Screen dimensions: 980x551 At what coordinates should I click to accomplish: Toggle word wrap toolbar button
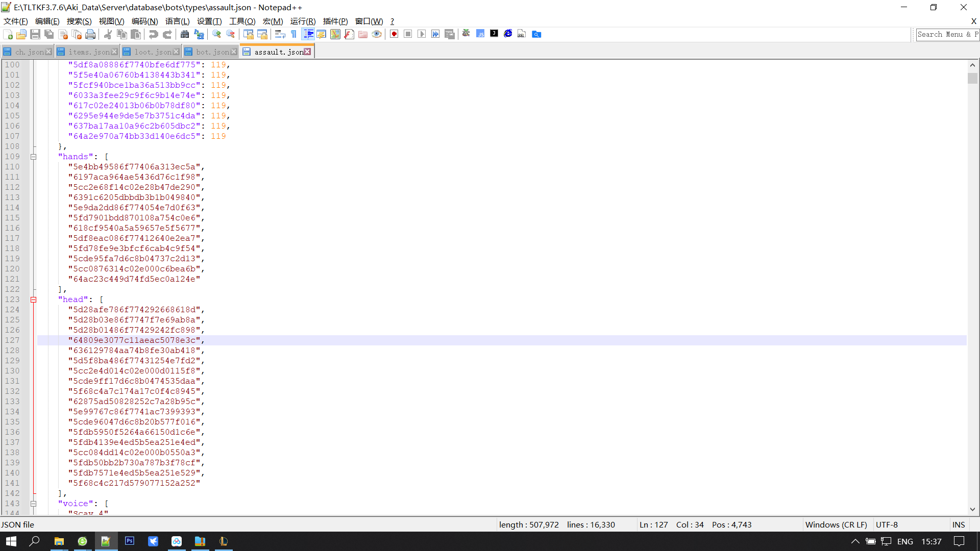click(280, 34)
